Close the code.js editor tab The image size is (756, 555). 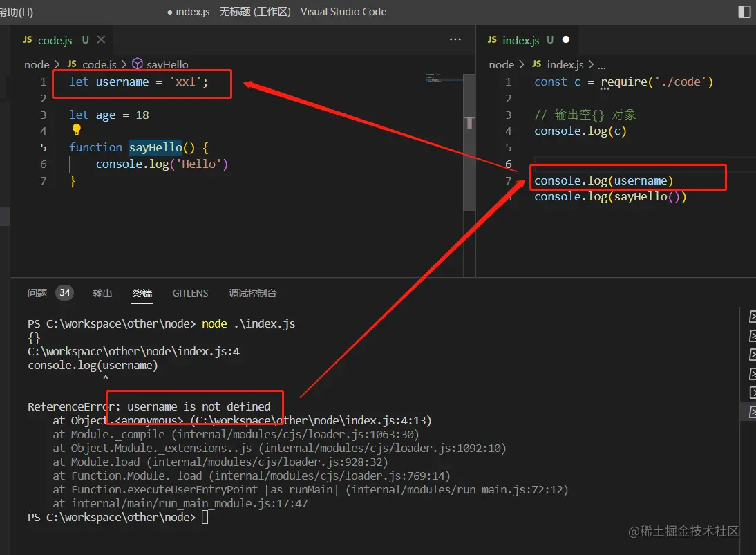coord(101,40)
